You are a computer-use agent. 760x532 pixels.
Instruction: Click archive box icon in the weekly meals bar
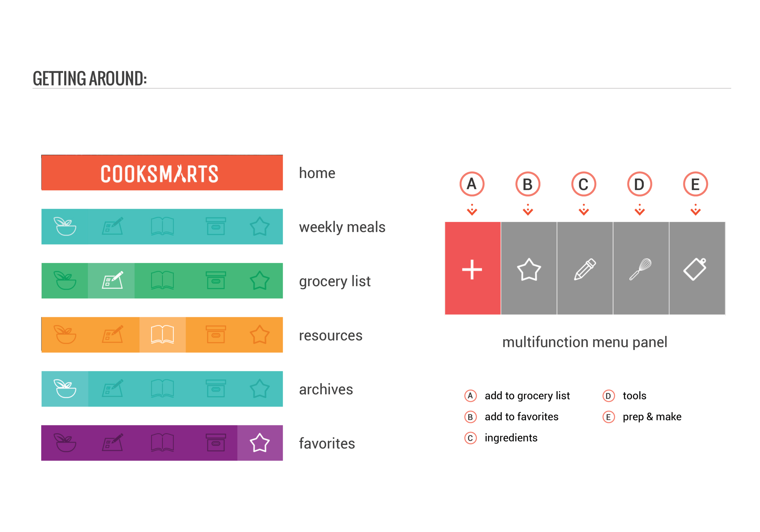pyautogui.click(x=216, y=226)
